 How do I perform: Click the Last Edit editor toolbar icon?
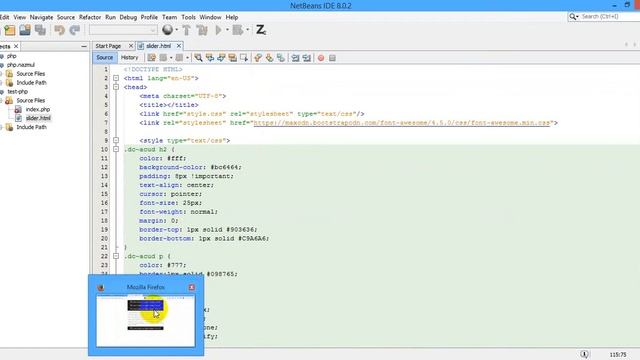(151, 58)
